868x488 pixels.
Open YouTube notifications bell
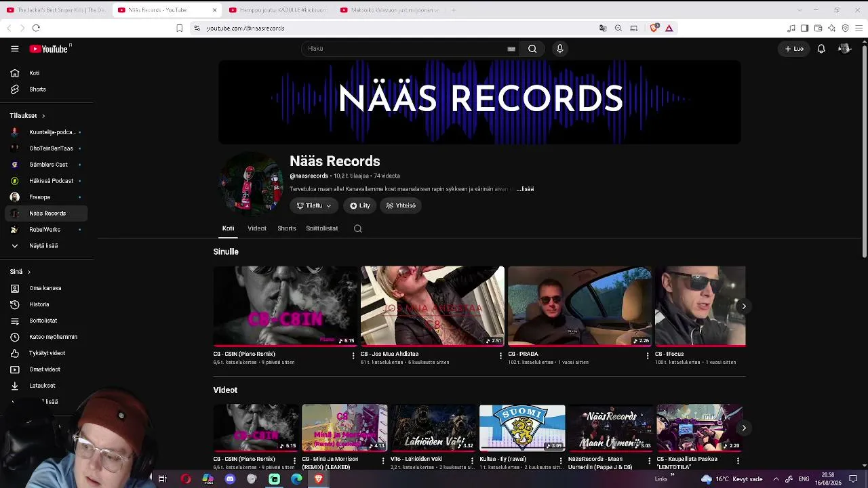pos(821,49)
